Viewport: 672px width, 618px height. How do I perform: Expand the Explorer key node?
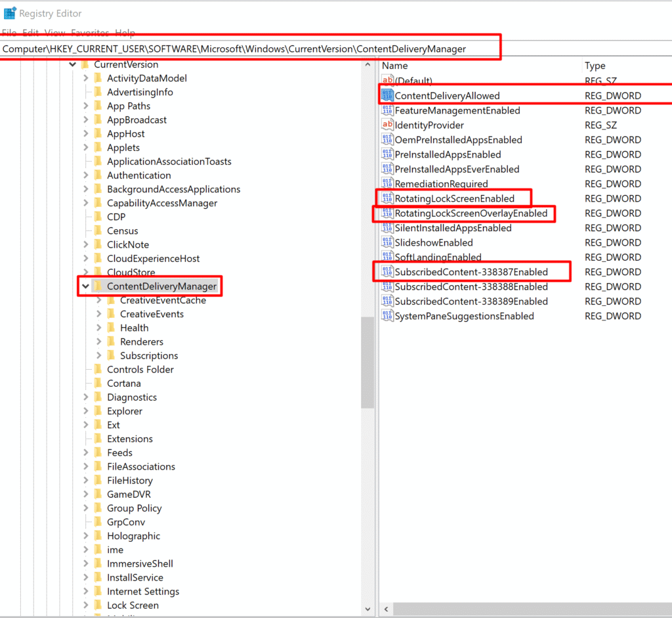86,411
